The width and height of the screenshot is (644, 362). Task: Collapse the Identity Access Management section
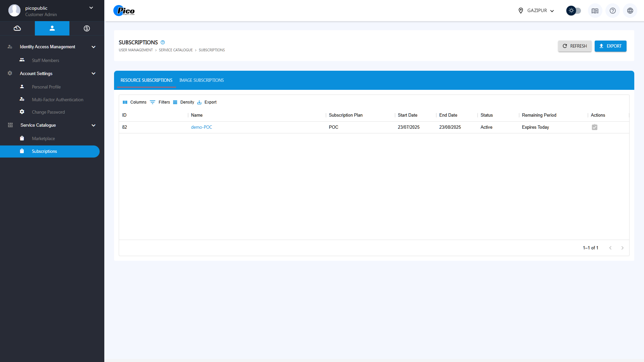pyautogui.click(x=93, y=47)
